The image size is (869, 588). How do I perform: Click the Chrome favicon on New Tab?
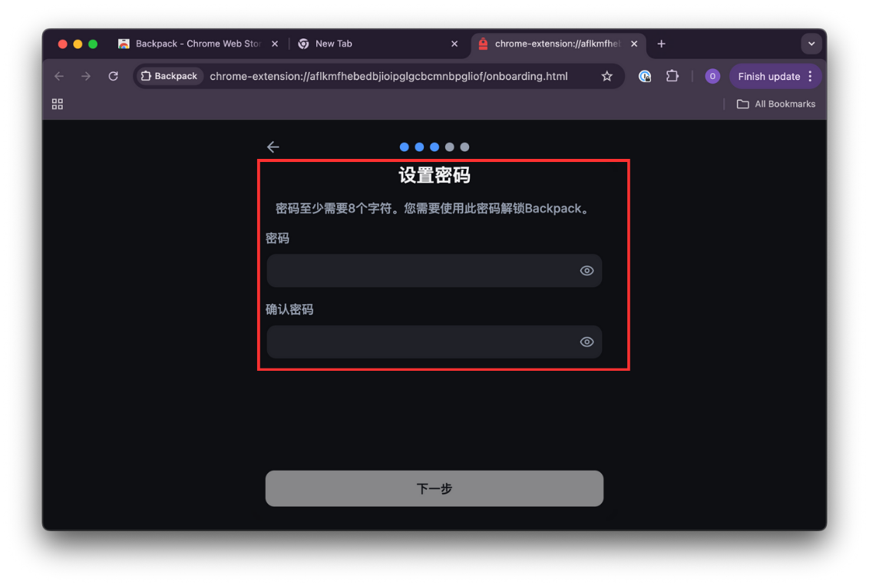tap(303, 44)
